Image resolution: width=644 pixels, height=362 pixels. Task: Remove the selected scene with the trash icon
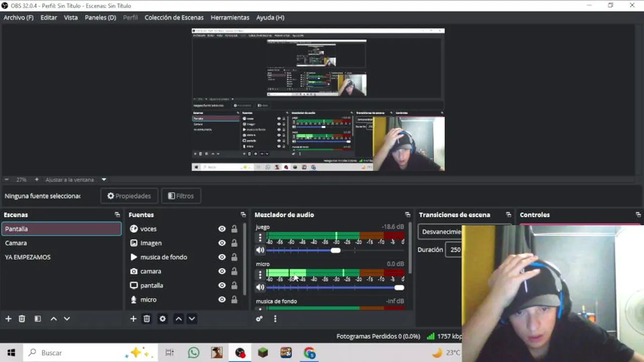tap(22, 319)
